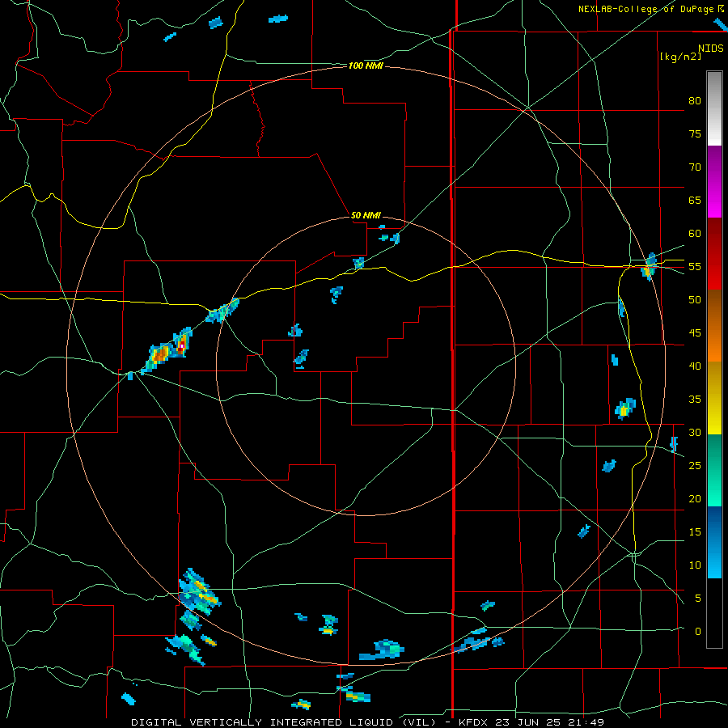Click the 60 scale value

695,234
